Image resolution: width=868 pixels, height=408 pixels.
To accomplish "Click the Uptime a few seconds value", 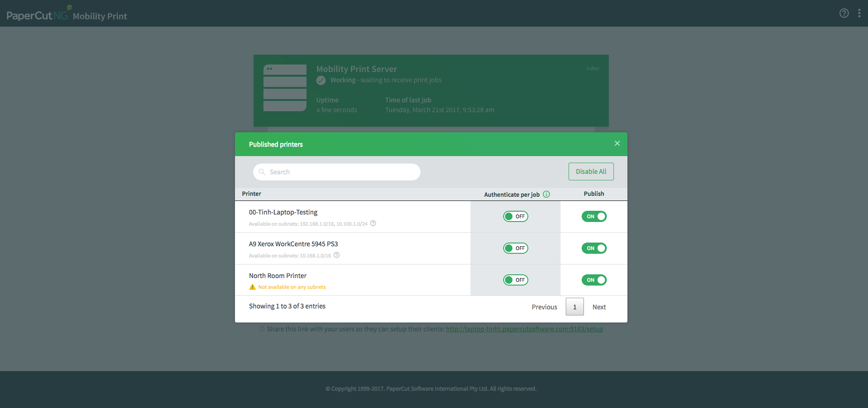I will click(336, 110).
